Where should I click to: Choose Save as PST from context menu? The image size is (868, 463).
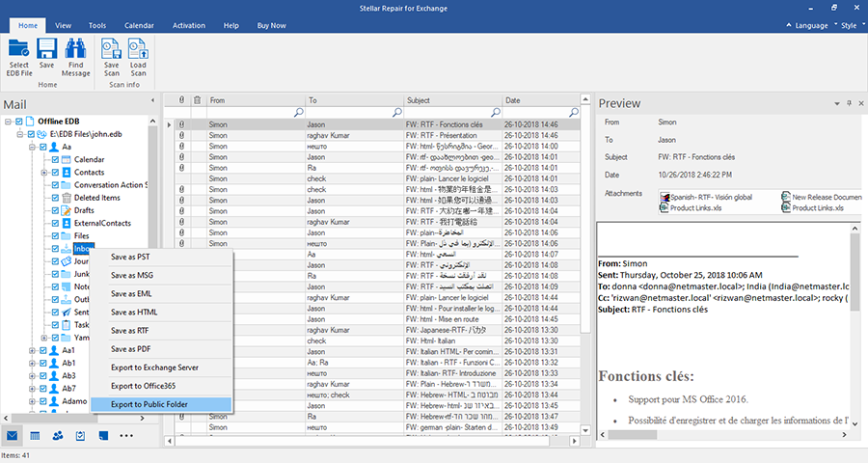[161, 257]
